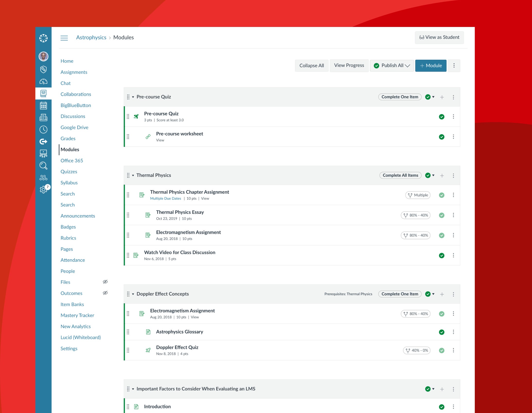
Task: Collapse the Doppler Effect Concepts module triangle
Action: point(133,294)
